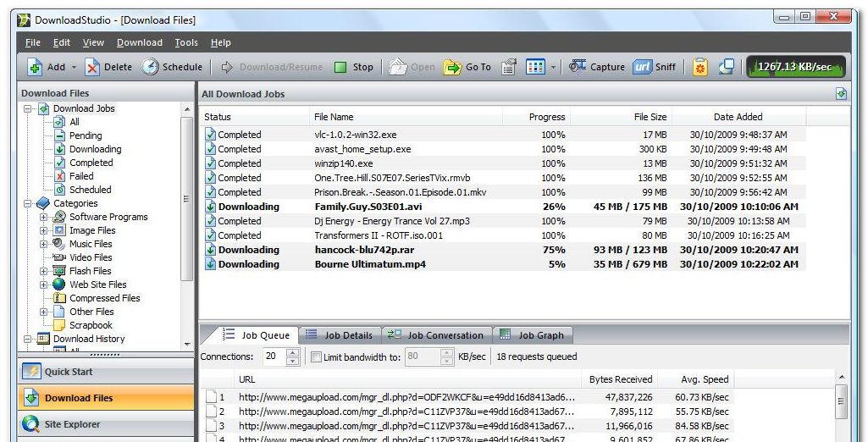Screen dimensions: 868x442
Task: Open the Download Files panel
Action: tap(106, 398)
